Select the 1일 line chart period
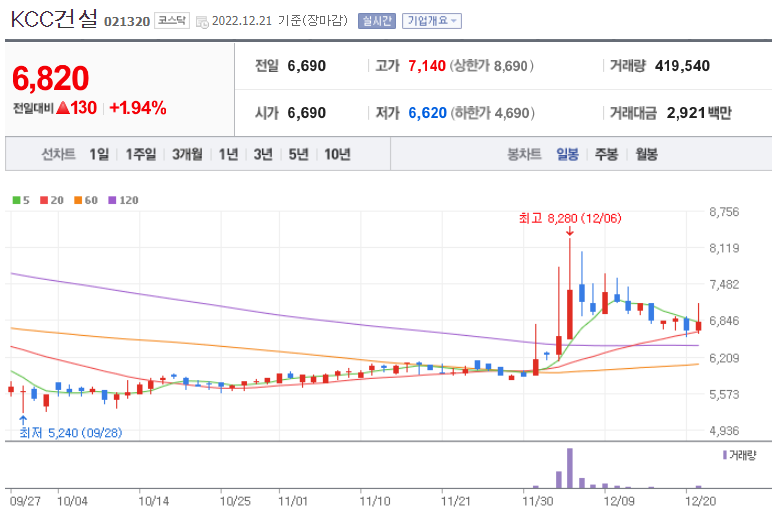This screenshot has height=514, width=772. pyautogui.click(x=99, y=154)
